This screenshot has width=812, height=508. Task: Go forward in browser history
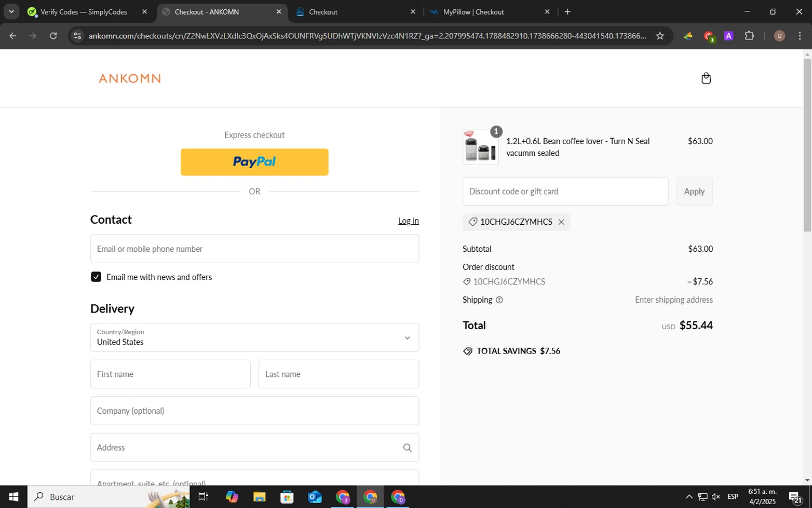tap(33, 36)
